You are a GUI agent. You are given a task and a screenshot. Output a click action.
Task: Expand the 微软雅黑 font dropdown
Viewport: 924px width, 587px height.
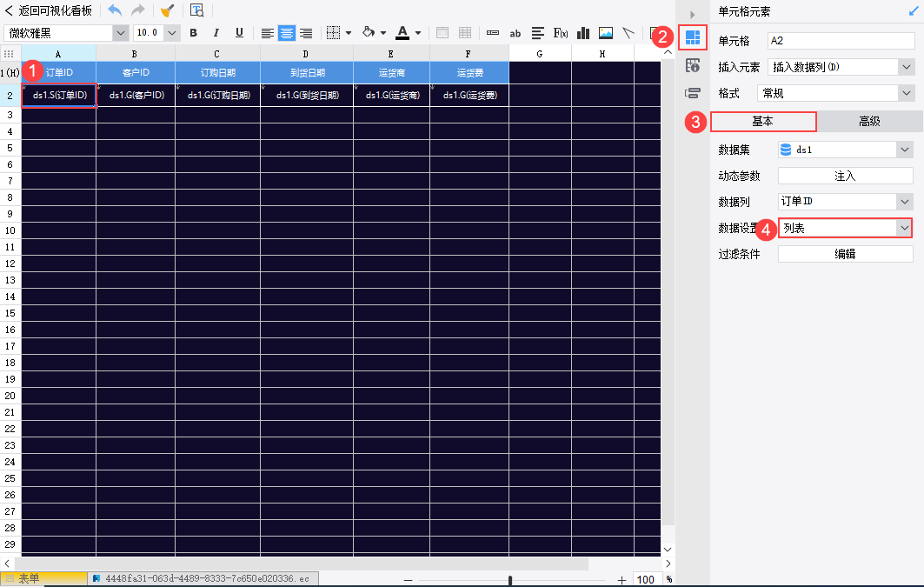[120, 33]
